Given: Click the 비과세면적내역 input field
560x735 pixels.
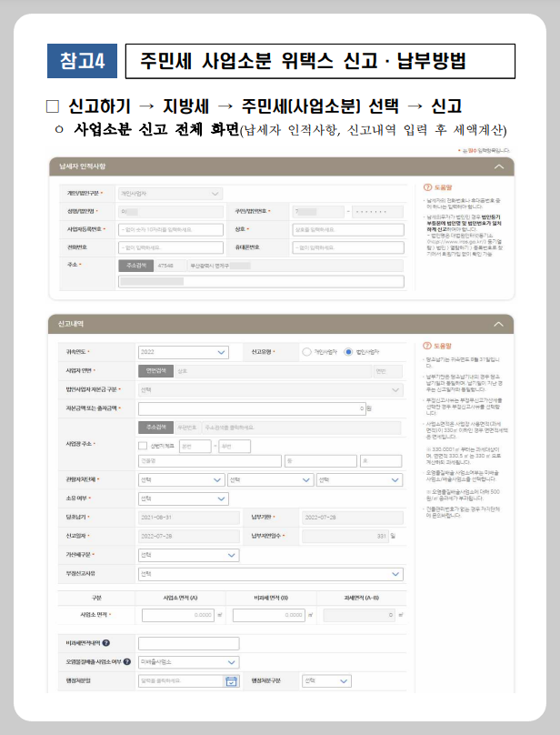Looking at the screenshot, I should coord(188,644).
